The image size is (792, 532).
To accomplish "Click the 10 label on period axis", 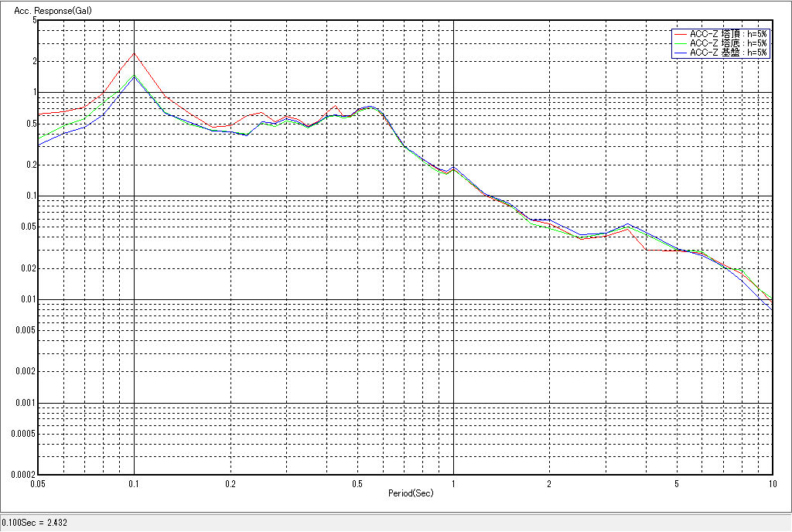I will (x=771, y=483).
